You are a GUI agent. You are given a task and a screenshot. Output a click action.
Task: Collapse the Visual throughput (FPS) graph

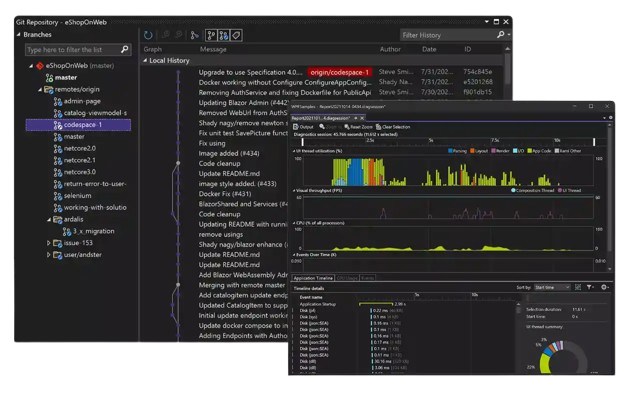tap(294, 190)
